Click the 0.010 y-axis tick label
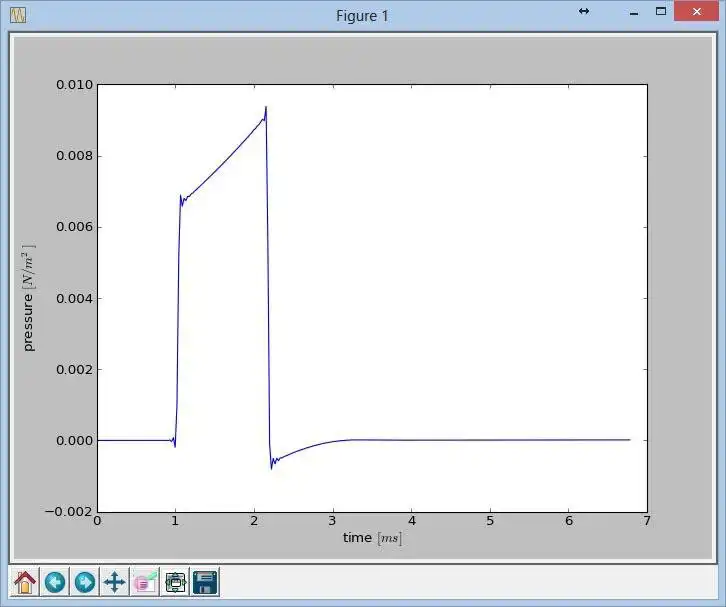Screen dimensions: 726x607 (x=75, y=85)
